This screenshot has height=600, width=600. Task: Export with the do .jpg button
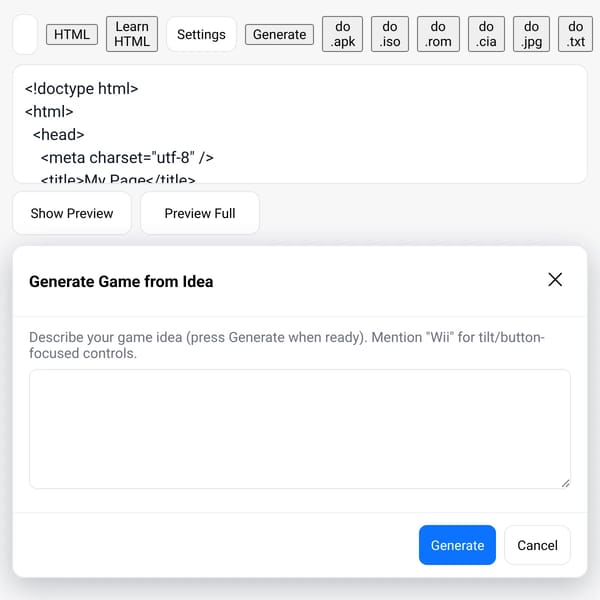(531, 34)
